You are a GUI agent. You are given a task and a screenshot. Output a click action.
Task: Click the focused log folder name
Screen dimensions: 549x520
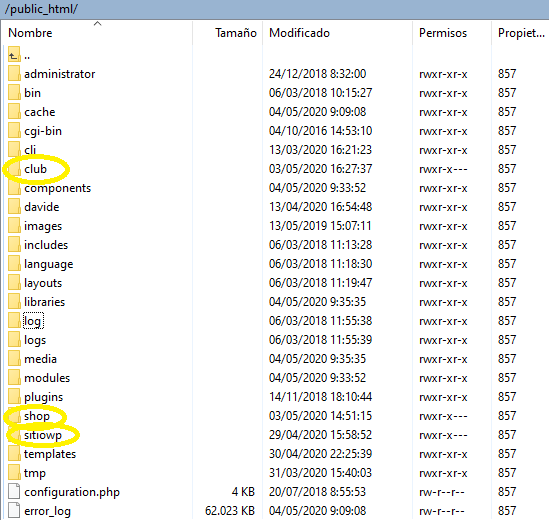click(x=33, y=321)
